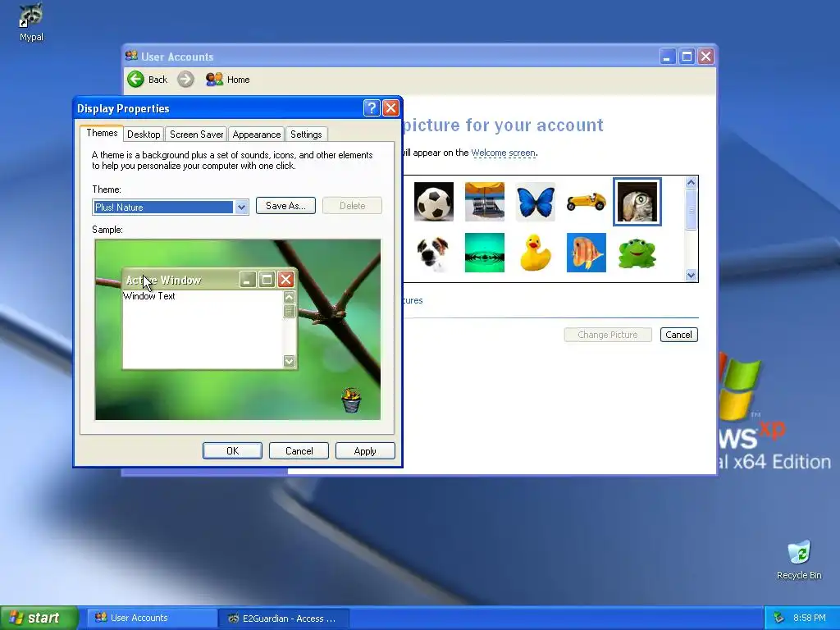Click OK in Display Properties
The width and height of the screenshot is (840, 630).
click(x=232, y=450)
